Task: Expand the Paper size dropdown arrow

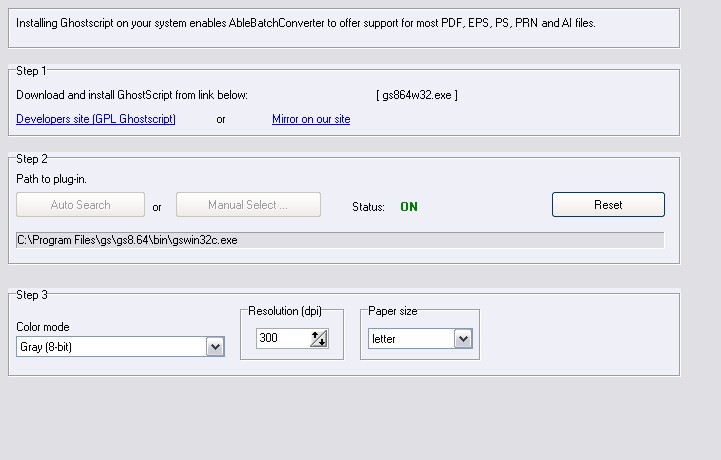Action: [x=464, y=339]
